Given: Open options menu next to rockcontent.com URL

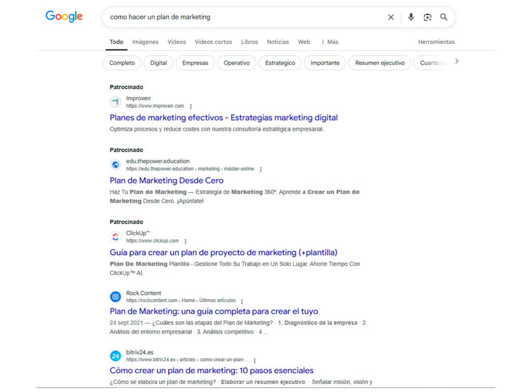Looking at the screenshot, I should point(242,301).
